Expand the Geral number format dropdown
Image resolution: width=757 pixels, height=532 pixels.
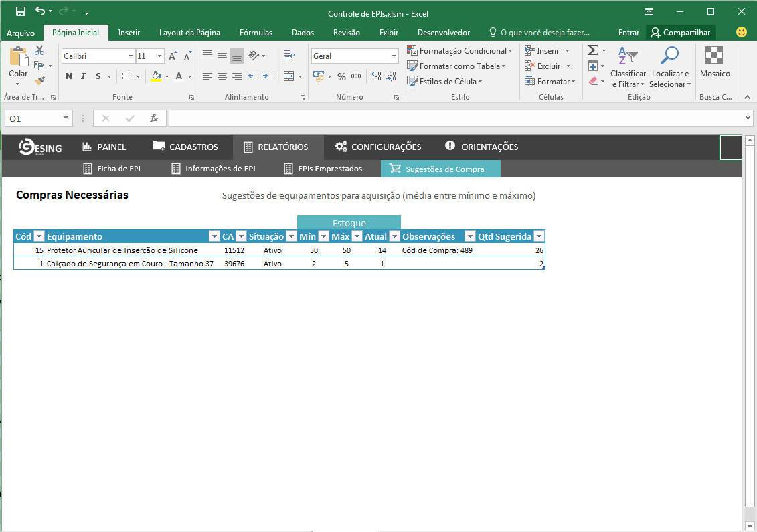393,56
